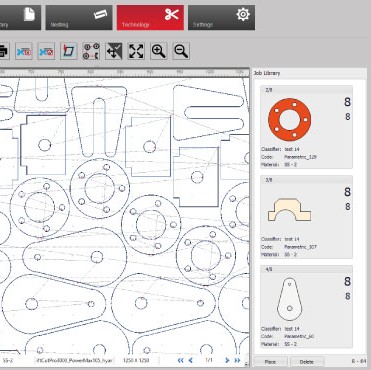Click the print icon in toolbar

(3, 51)
